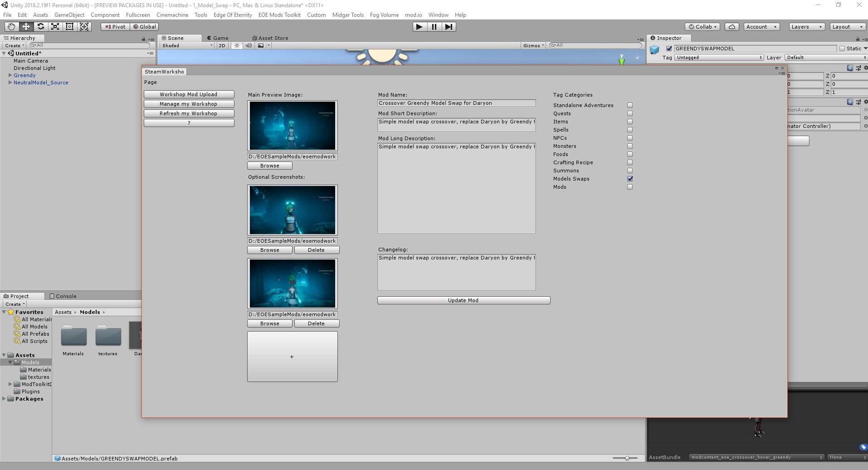Click the Refresh my Workshop button

189,113
